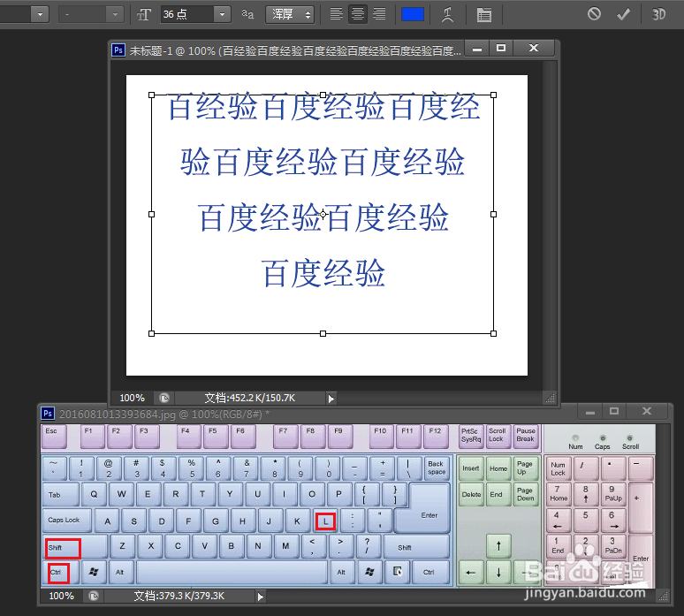The width and height of the screenshot is (684, 616).
Task: Click the top-left text box handle
Action: 151,95
